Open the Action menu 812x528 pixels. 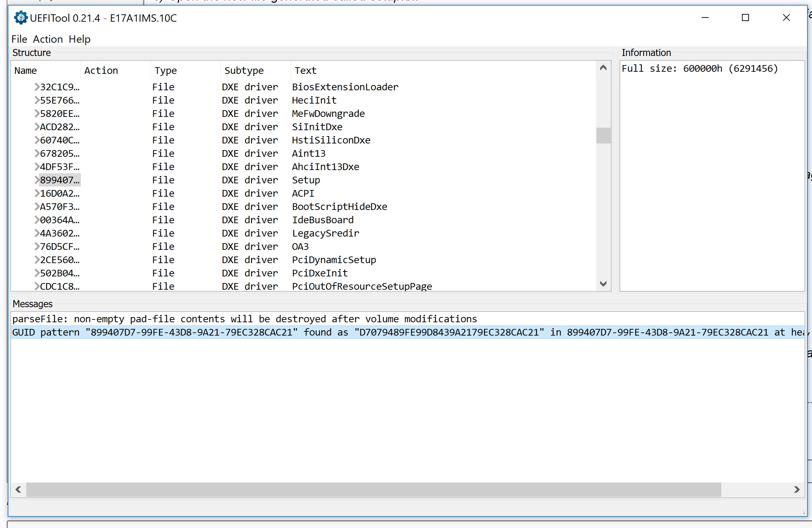[48, 39]
